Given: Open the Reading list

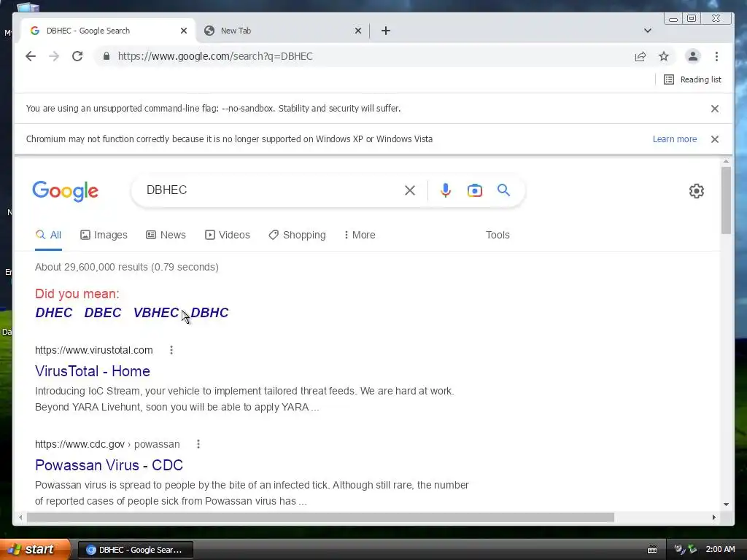Looking at the screenshot, I should (692, 79).
